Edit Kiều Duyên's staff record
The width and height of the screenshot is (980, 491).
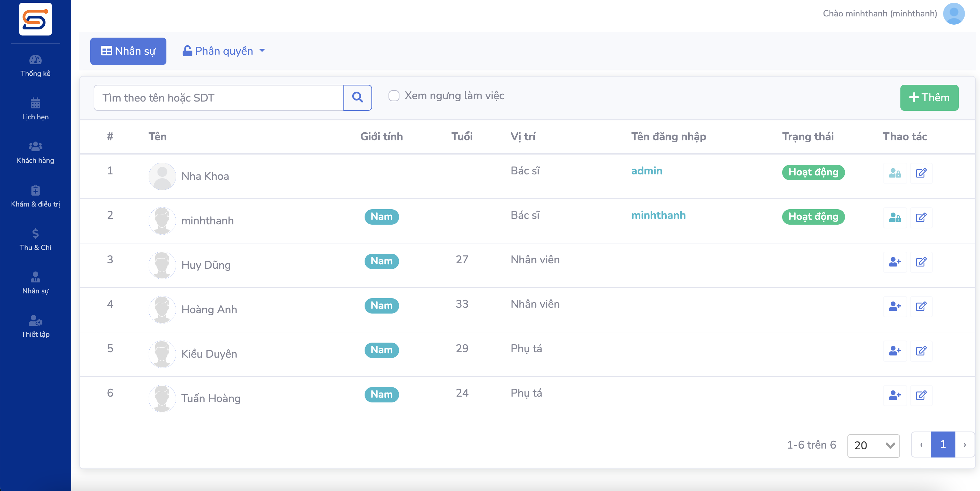click(921, 350)
